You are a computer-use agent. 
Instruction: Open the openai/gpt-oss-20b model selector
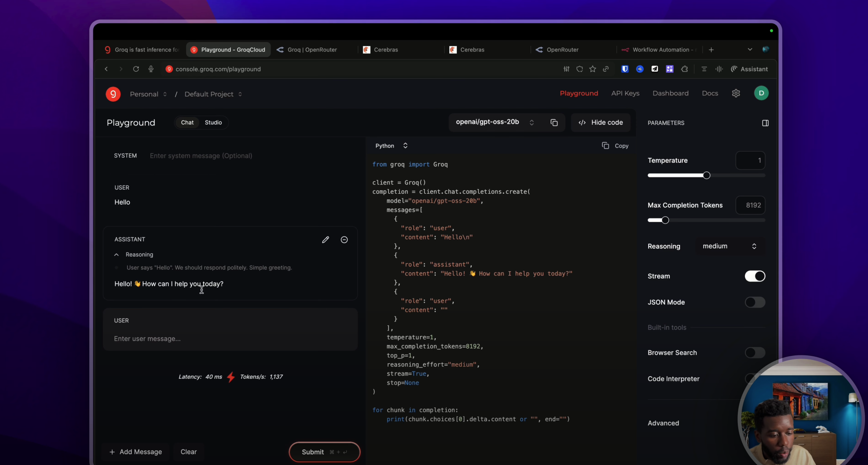click(495, 122)
